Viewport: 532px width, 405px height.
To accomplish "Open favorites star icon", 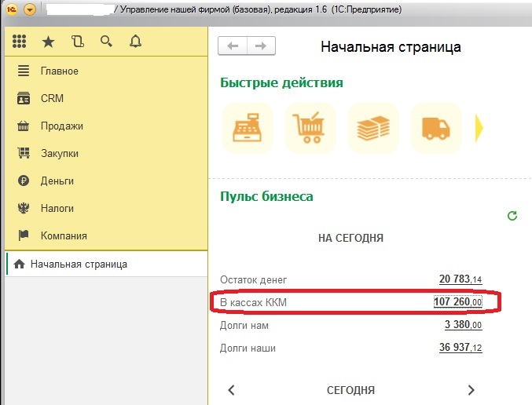I will [x=49, y=42].
